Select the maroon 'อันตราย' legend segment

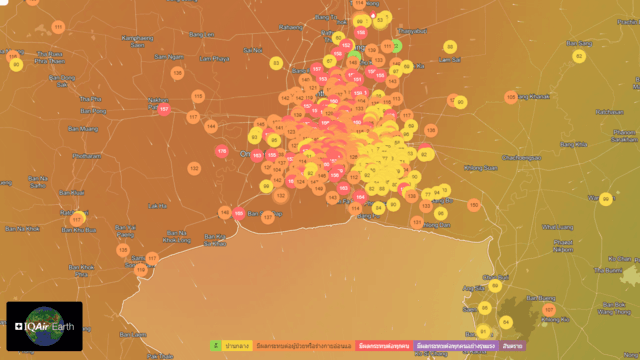pos(512,346)
